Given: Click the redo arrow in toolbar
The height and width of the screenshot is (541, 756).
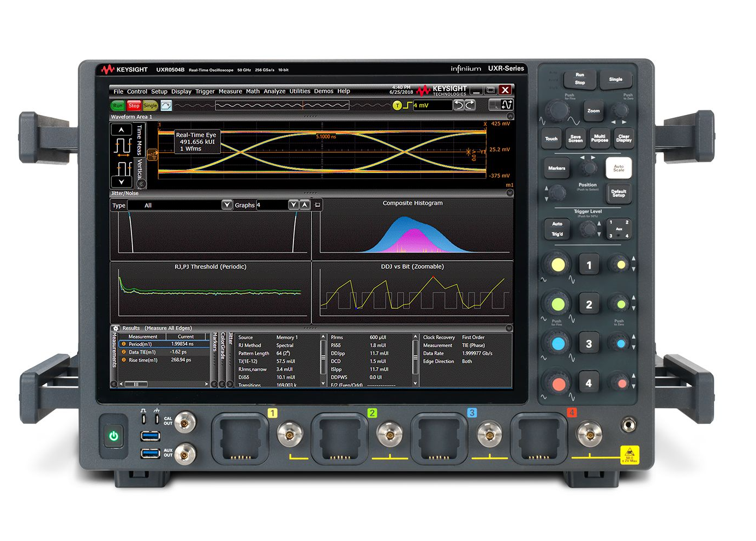Looking at the screenshot, I should click(470, 105).
